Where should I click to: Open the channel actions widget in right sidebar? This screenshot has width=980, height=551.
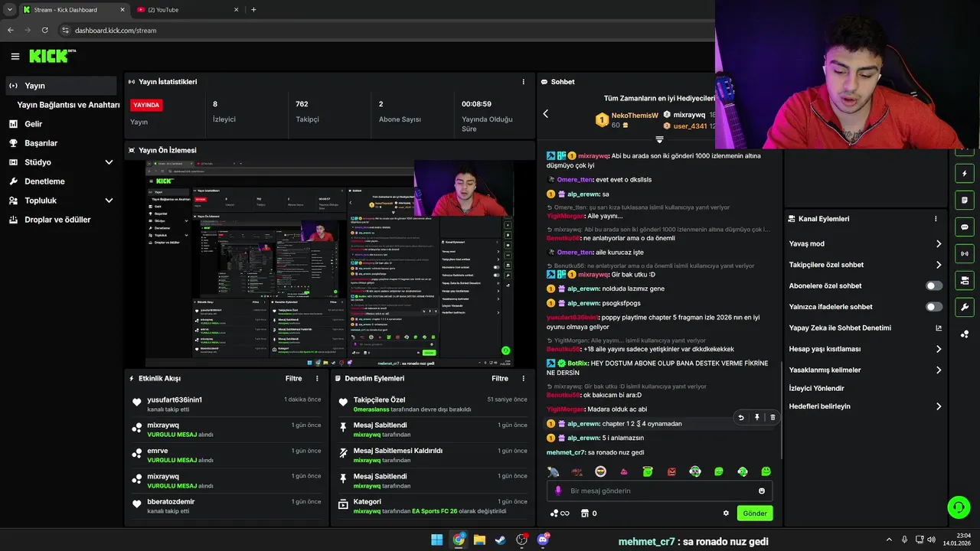tap(964, 280)
